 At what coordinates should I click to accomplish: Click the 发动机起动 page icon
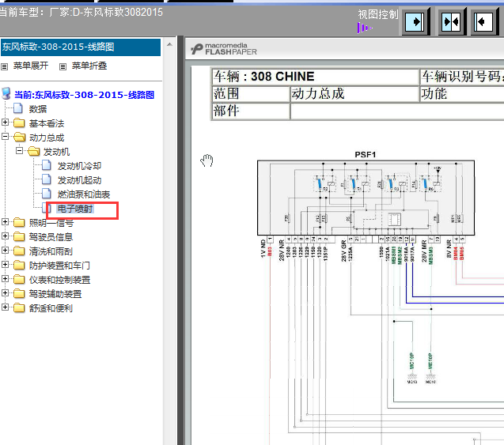[47, 179]
